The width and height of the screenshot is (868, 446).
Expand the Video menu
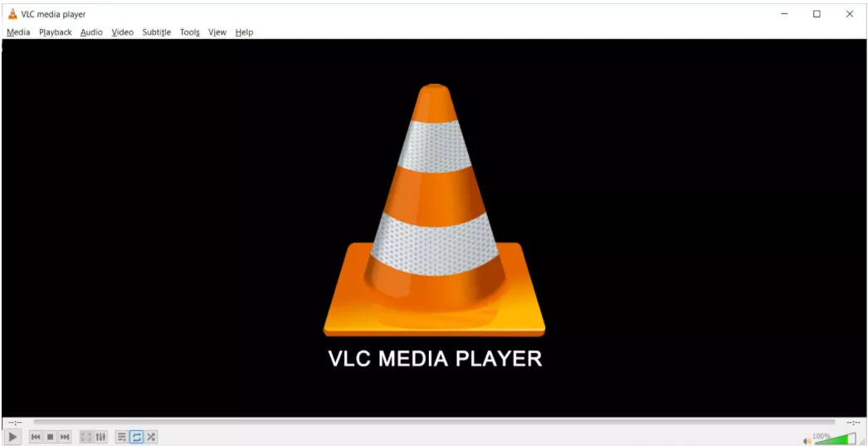tap(123, 32)
